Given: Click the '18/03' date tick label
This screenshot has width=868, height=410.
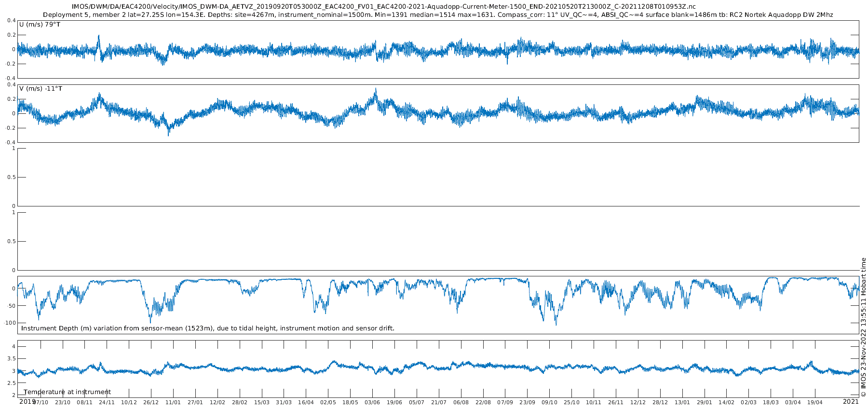Looking at the screenshot, I should (771, 402).
